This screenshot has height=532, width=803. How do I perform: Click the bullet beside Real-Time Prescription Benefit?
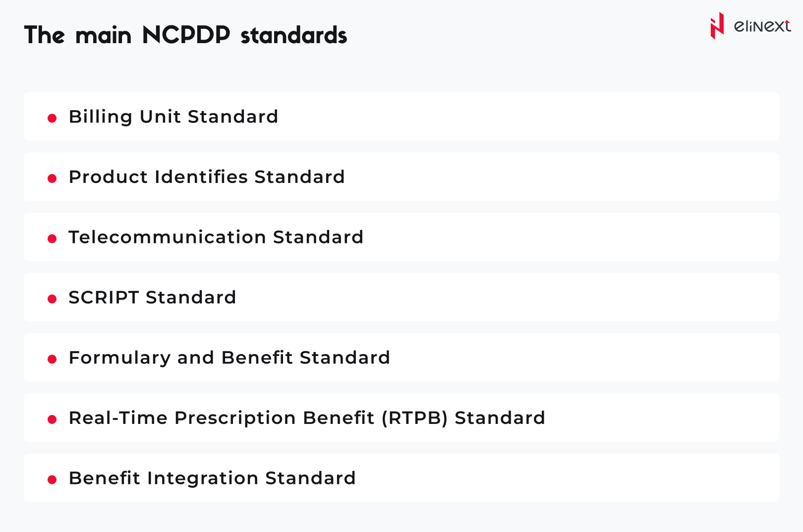(x=52, y=419)
